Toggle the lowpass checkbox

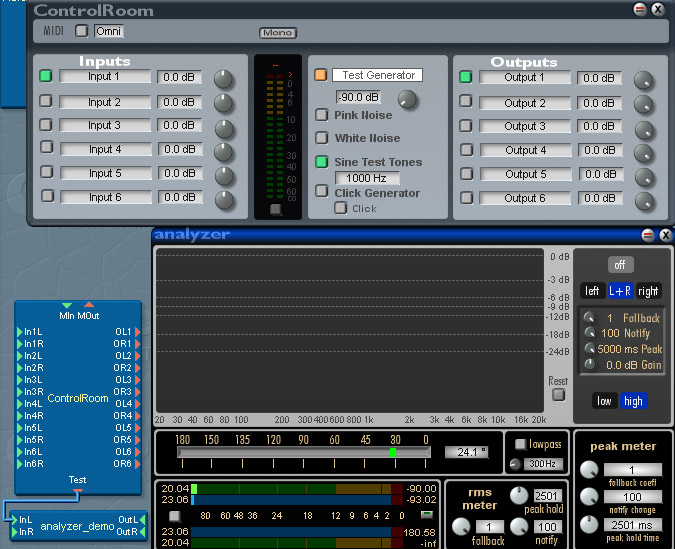[520, 444]
